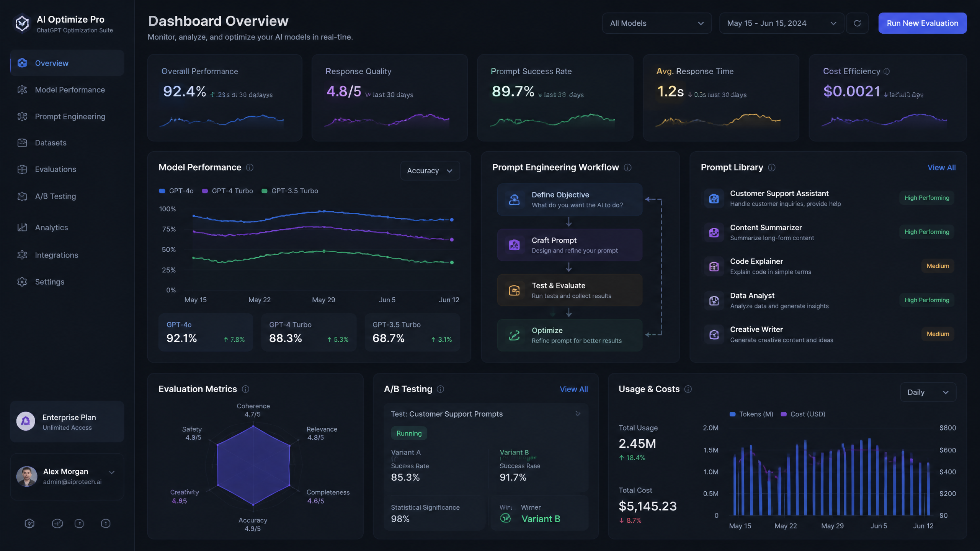Click the GPT-4o 92.1% stat card
Image resolution: width=980 pixels, height=551 pixels.
pos(206,332)
